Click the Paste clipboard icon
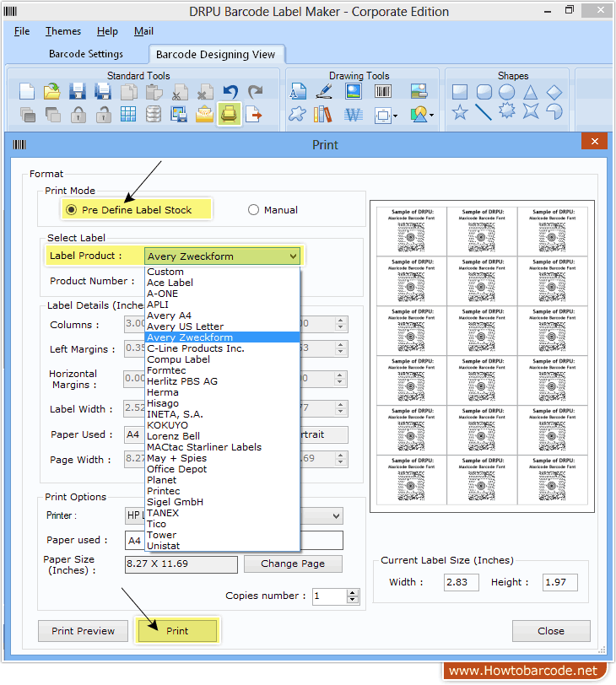The width and height of the screenshot is (616, 685). click(x=154, y=92)
